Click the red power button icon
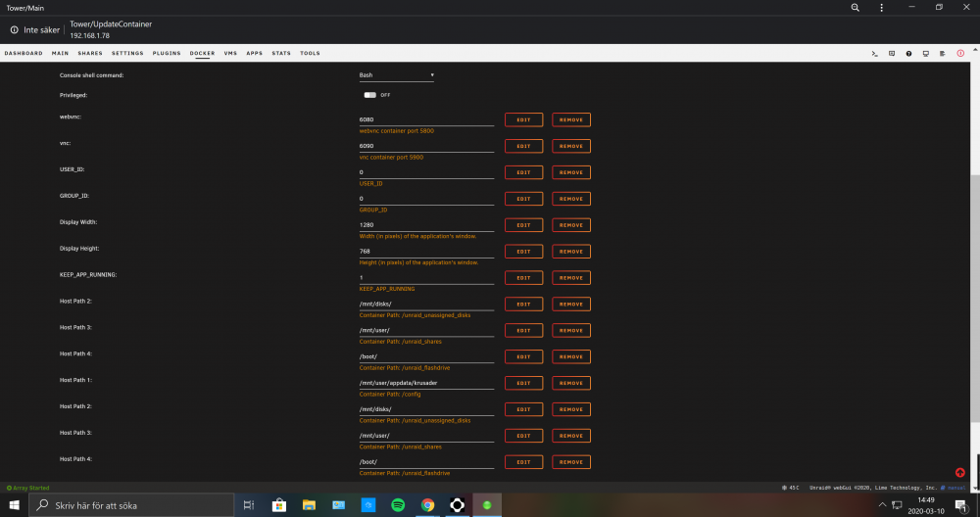The width and height of the screenshot is (980, 517). pos(960,54)
